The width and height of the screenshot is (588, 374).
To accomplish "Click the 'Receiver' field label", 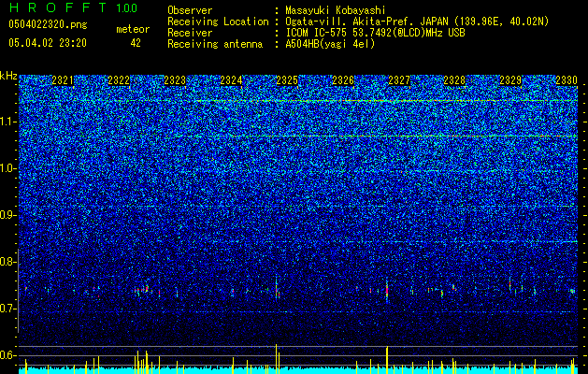I will point(190,33).
